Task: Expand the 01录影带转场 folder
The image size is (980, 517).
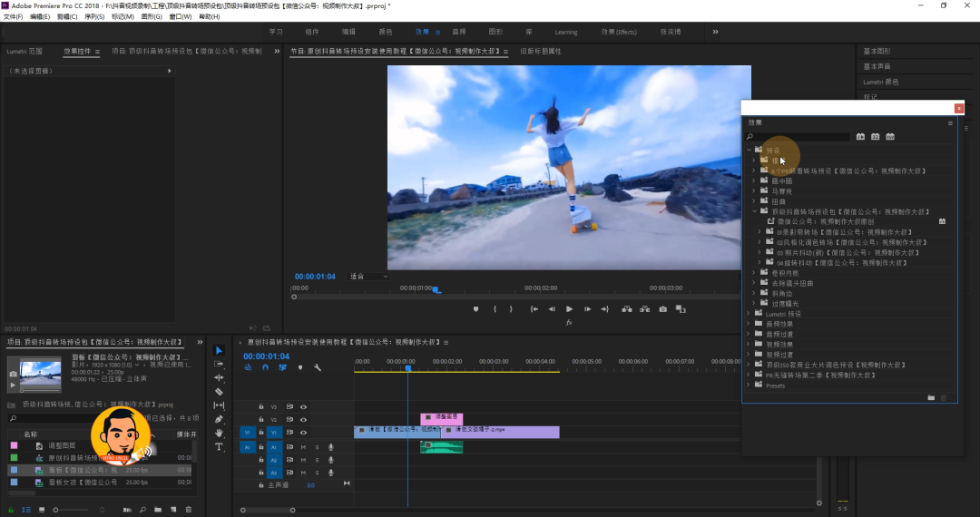Action: (760, 231)
